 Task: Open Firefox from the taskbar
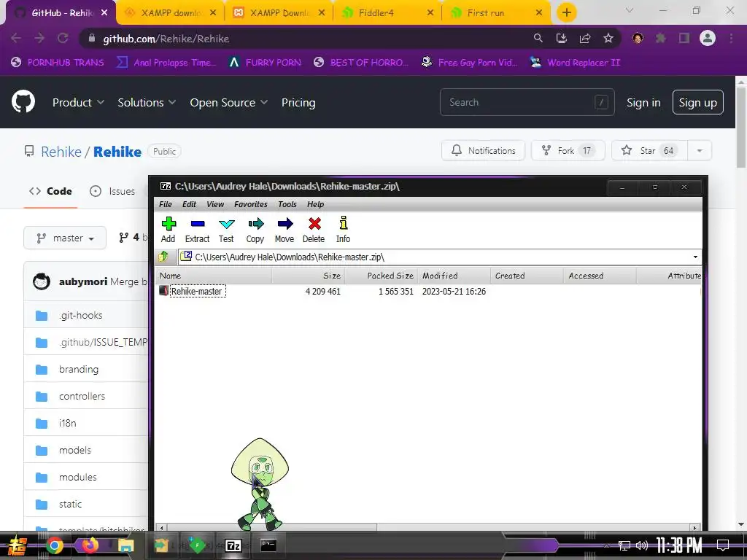click(90, 545)
